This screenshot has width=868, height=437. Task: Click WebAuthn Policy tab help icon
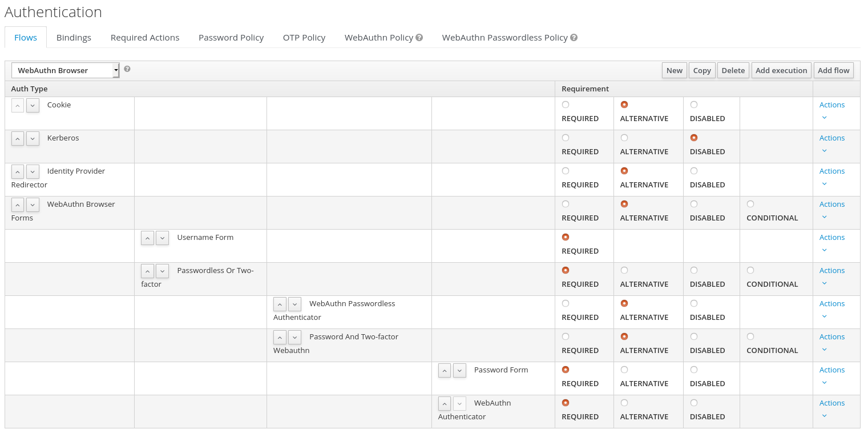pyautogui.click(x=419, y=37)
